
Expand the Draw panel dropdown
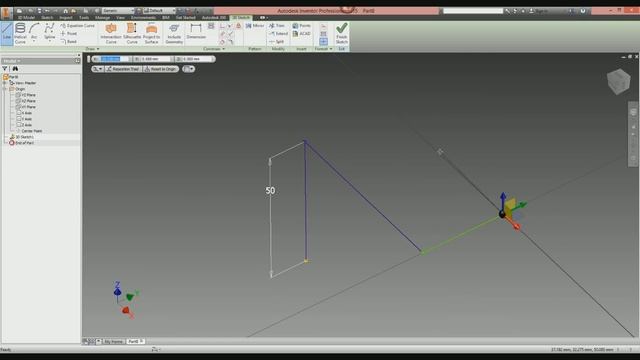click(x=92, y=49)
